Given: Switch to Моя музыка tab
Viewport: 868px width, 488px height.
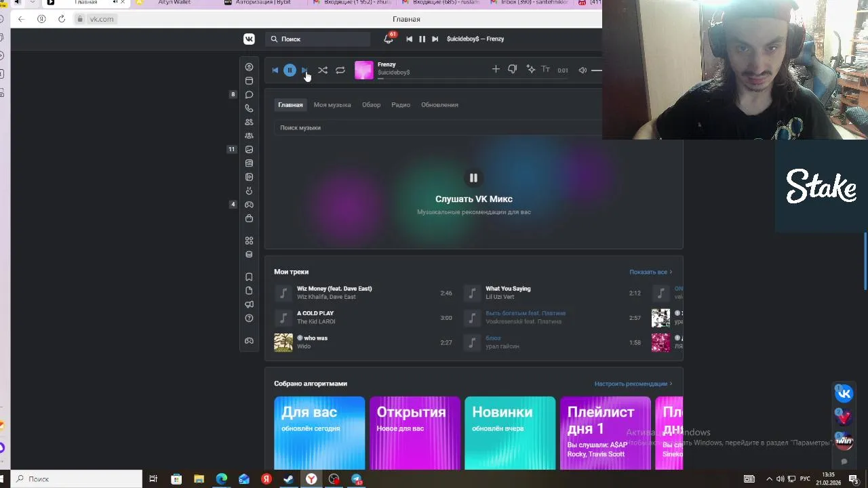Looking at the screenshot, I should point(332,105).
